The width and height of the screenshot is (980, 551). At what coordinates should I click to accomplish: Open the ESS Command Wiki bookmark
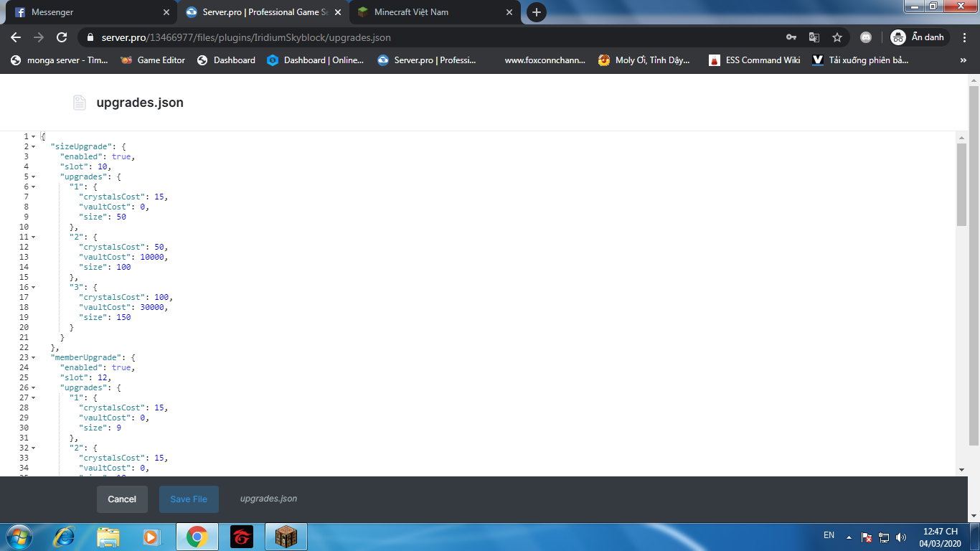click(755, 60)
